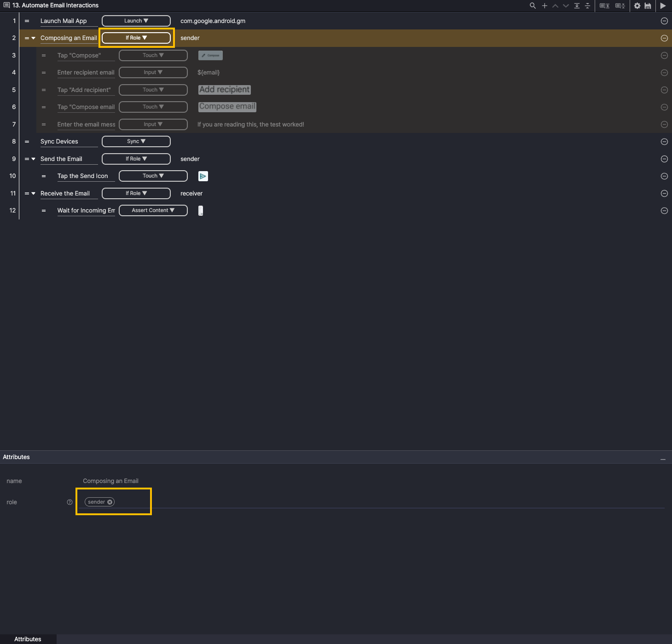Open the Assert Content action dropdown
The height and width of the screenshot is (644, 672).
pyautogui.click(x=153, y=210)
